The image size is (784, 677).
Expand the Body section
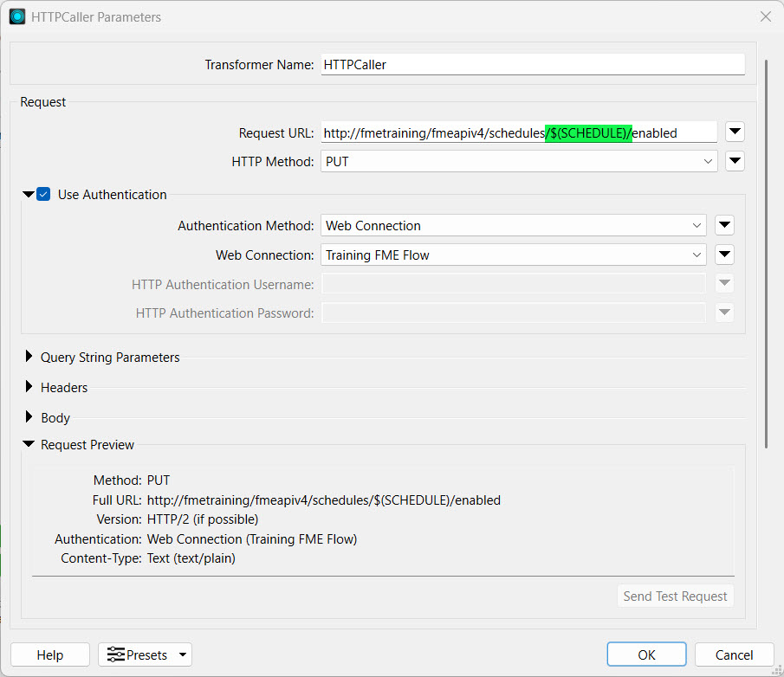pyautogui.click(x=29, y=417)
